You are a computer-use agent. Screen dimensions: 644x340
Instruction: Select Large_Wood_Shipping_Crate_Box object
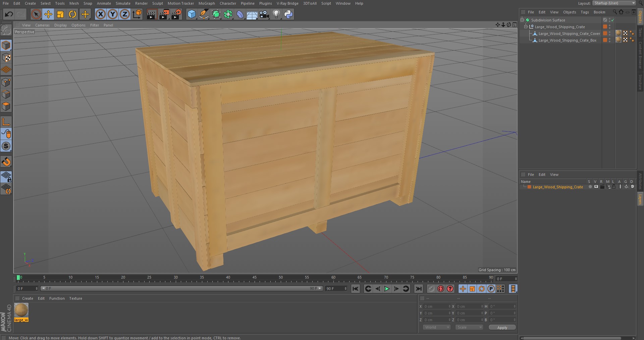[568, 40]
